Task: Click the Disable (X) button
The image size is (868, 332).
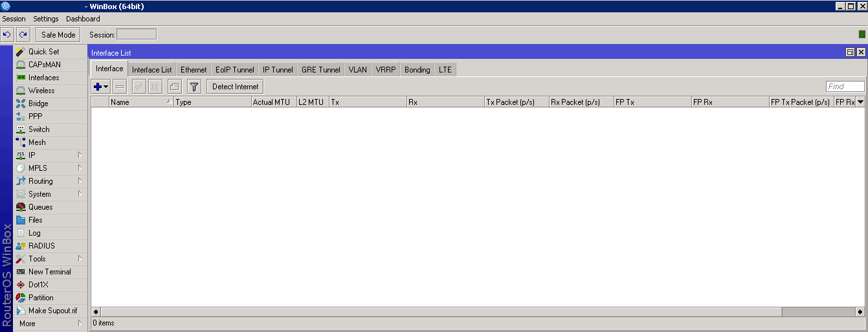Action: [155, 86]
